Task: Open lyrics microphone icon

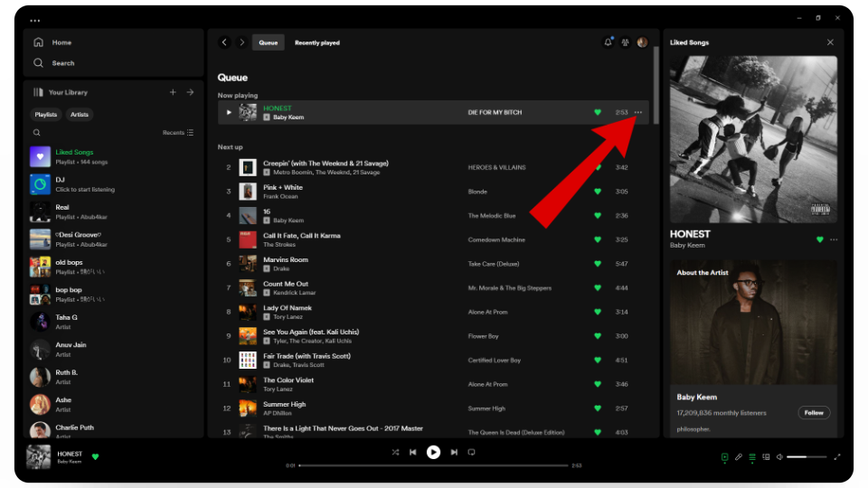Action: click(x=739, y=457)
